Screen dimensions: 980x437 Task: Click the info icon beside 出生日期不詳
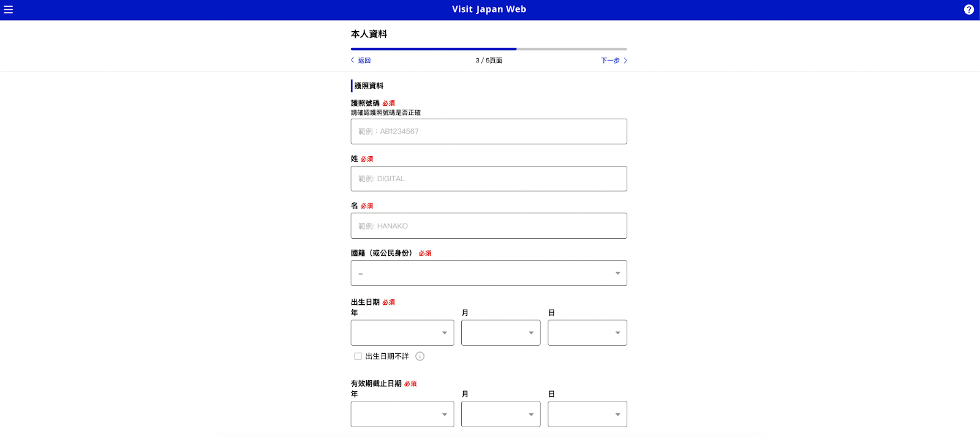pyautogui.click(x=420, y=356)
